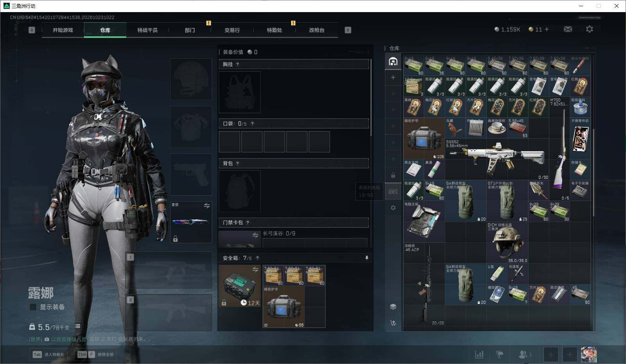Switch to the 开始游戏 tab
The width and height of the screenshot is (626, 364).
[x=63, y=30]
